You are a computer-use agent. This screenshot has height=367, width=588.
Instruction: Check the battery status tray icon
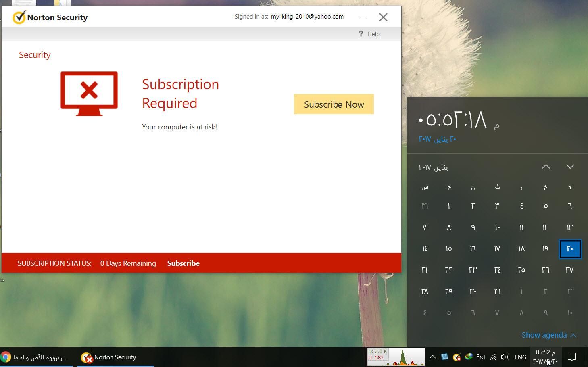coord(481,357)
